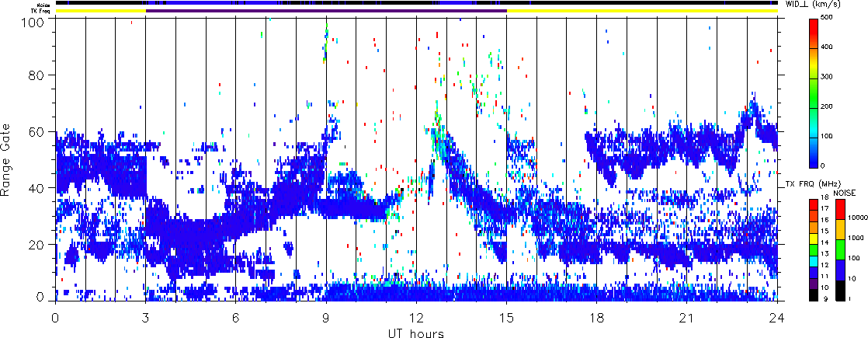Select the 12 tick label on UT hours axis
This screenshot has height=338, width=868.
(x=416, y=318)
